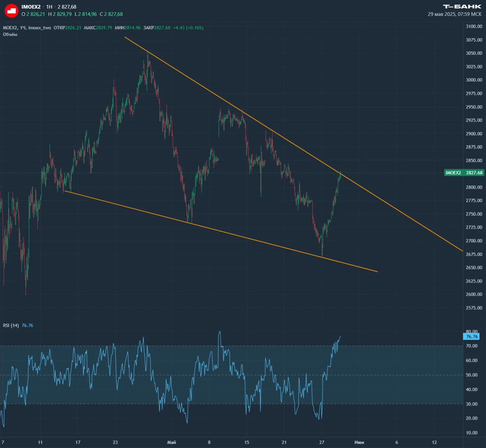Click the 1H timeframe label in header
The image size is (486, 448).
click(x=49, y=7)
